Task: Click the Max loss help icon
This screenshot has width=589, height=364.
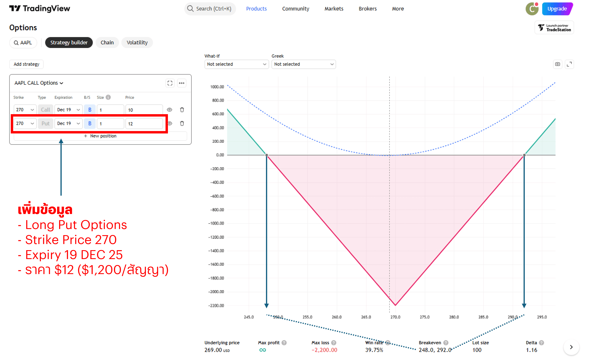Action: [x=334, y=342]
